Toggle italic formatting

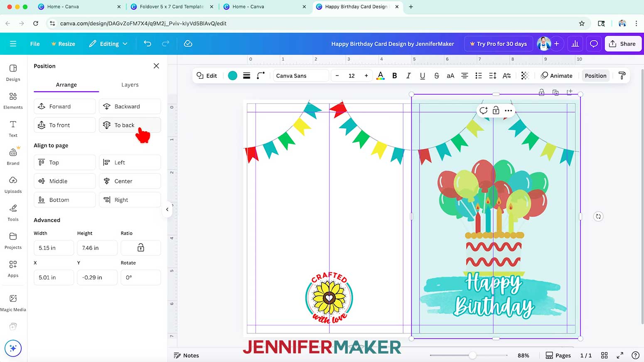[408, 76]
